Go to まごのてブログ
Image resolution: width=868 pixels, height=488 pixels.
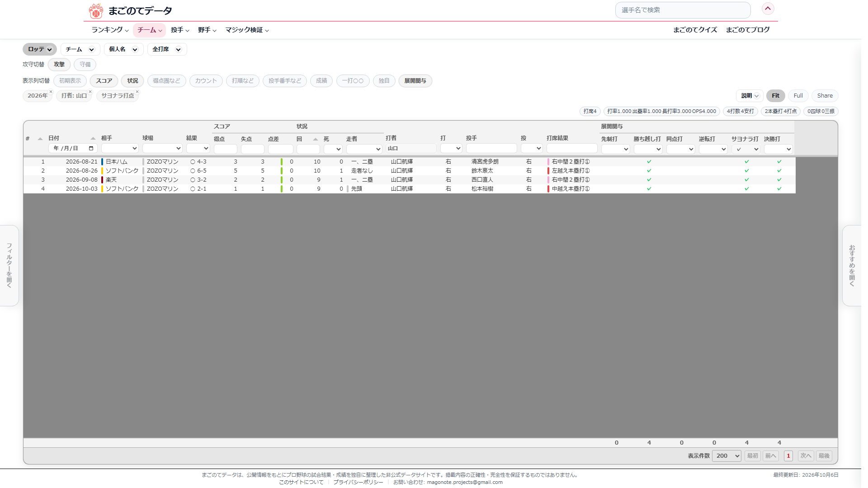tap(747, 30)
